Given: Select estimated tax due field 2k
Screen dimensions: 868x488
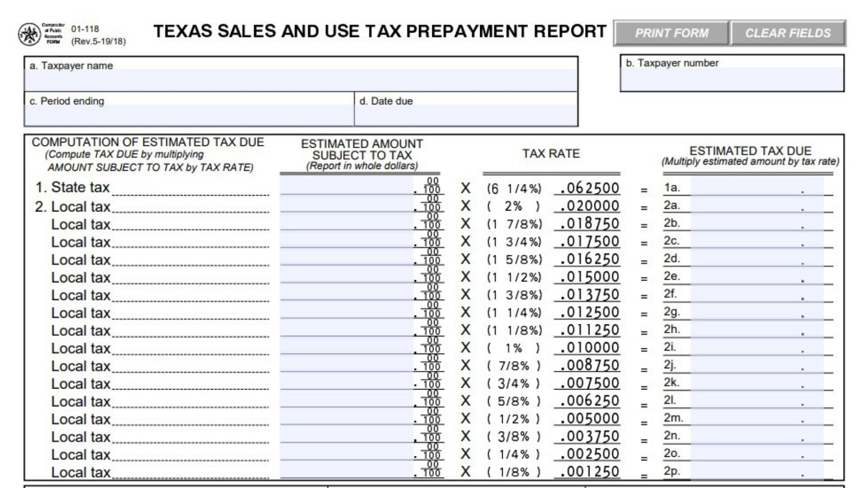Looking at the screenshot, I should [x=757, y=381].
